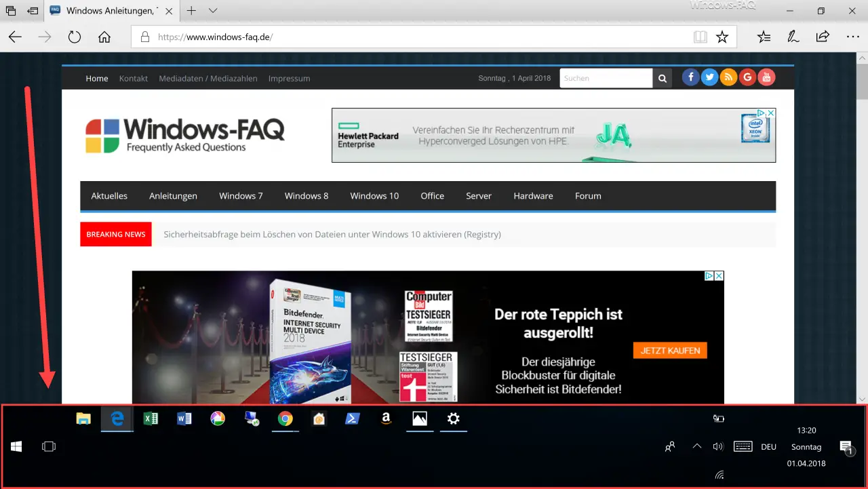Image resolution: width=868 pixels, height=489 pixels.
Task: Open Anleitungen menu item
Action: [173, 196]
